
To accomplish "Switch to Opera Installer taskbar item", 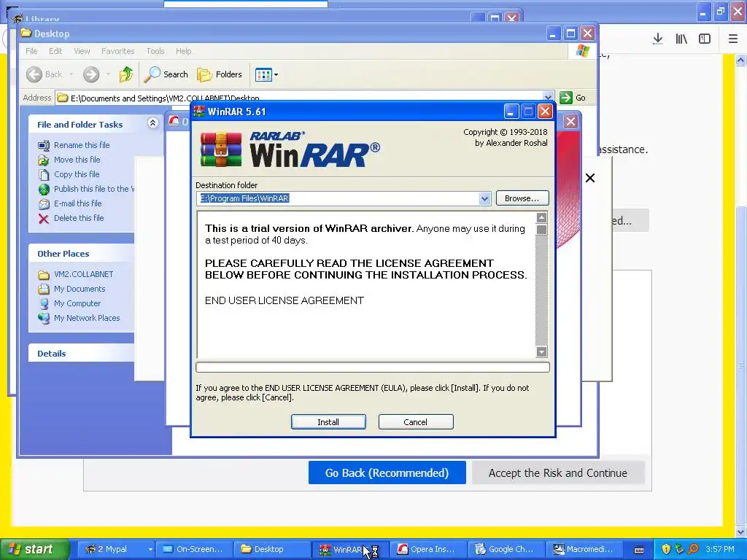I will [x=427, y=549].
